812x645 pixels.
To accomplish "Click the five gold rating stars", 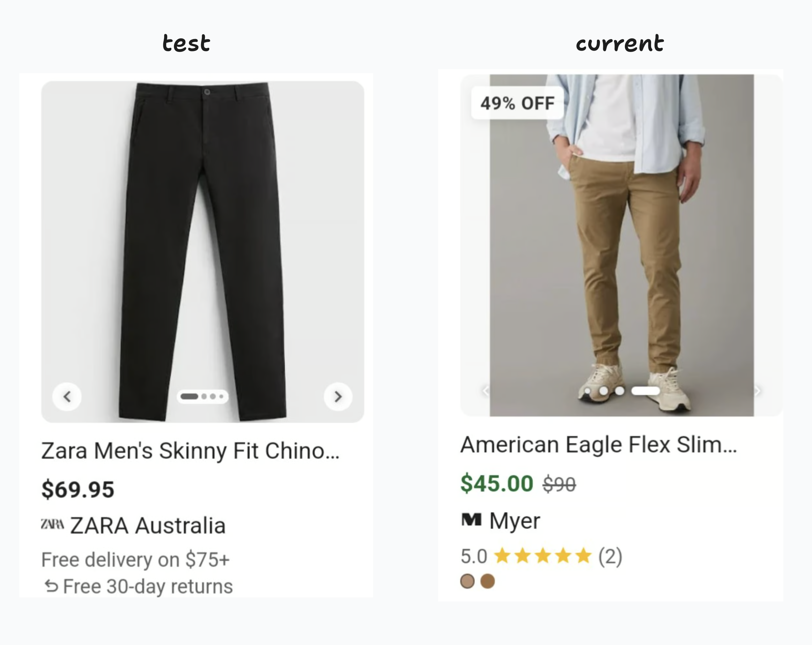I will point(543,556).
